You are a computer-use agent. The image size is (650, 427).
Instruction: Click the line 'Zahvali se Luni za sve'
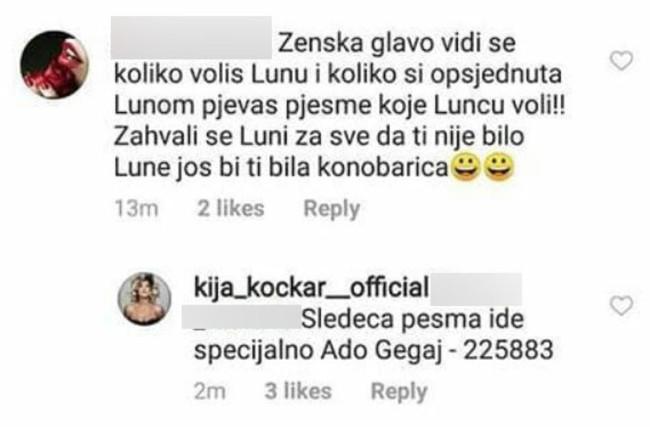click(x=241, y=137)
